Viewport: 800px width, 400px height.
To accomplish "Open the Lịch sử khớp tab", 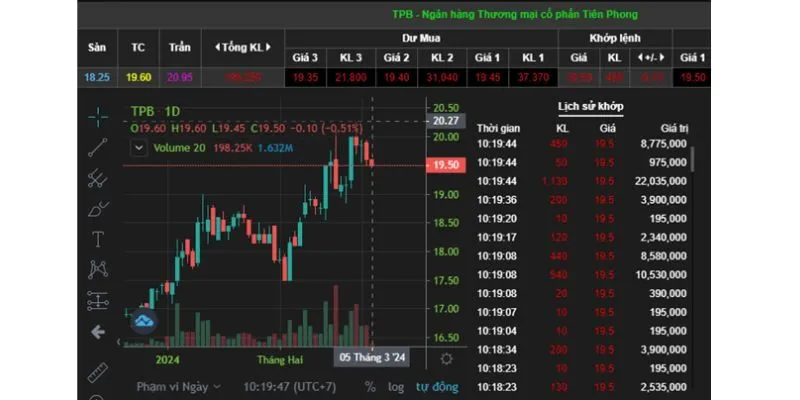I will (x=590, y=107).
